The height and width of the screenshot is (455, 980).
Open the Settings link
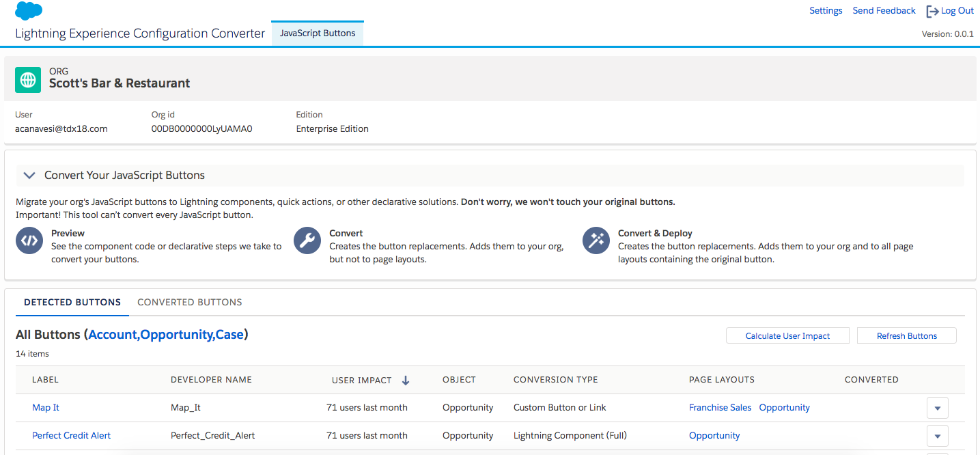click(826, 11)
